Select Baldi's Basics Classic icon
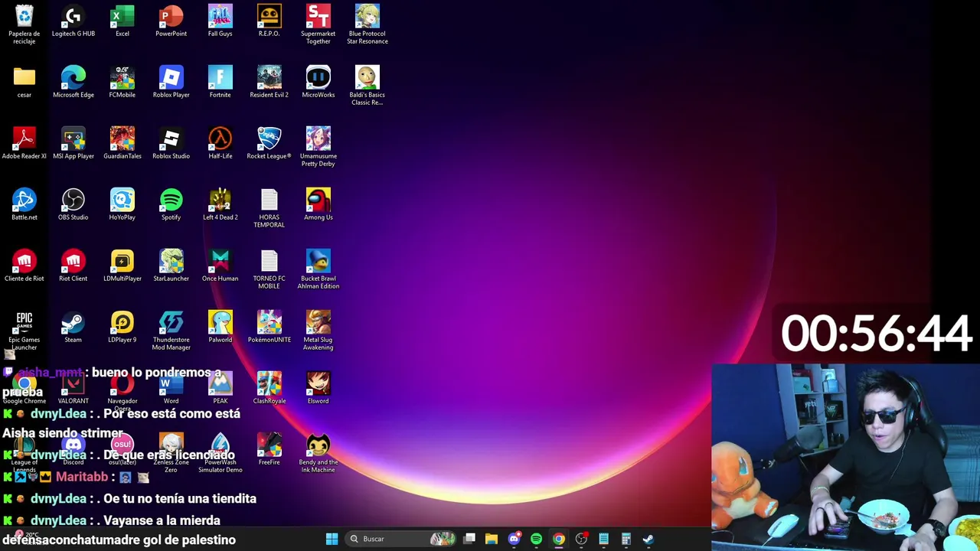The width and height of the screenshot is (980, 551). pos(367,86)
